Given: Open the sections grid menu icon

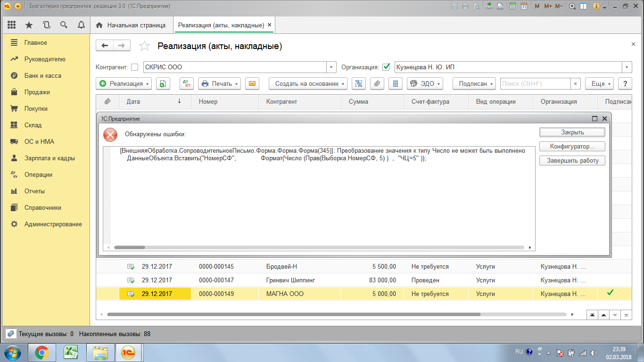Looking at the screenshot, I should pos(12,25).
